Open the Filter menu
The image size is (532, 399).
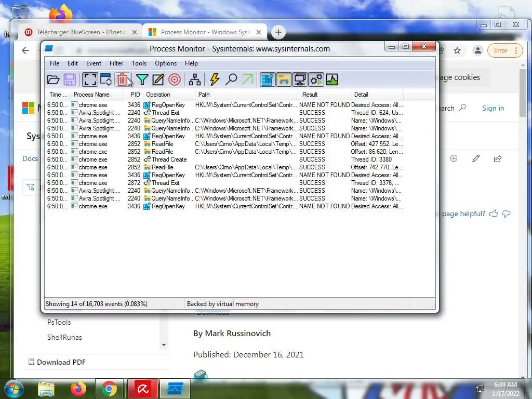(116, 63)
